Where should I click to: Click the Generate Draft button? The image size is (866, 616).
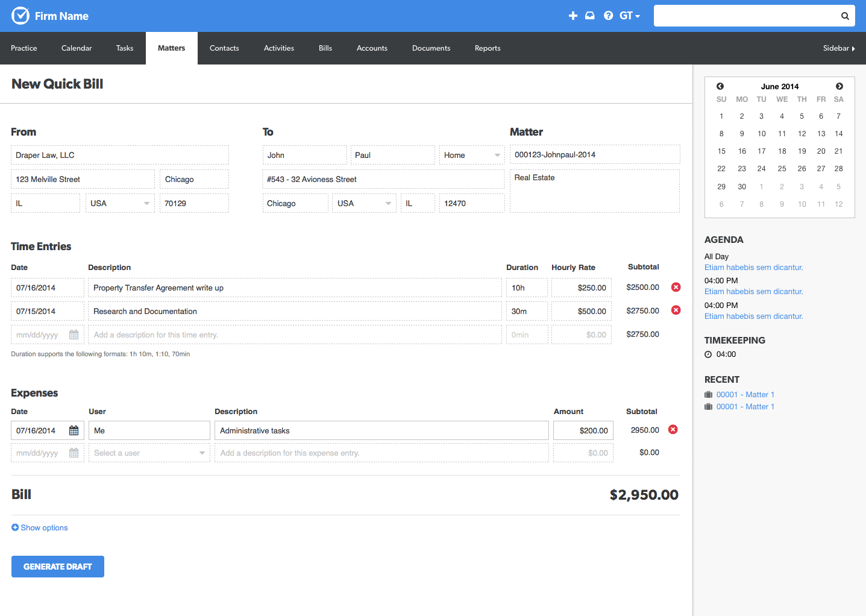click(x=58, y=567)
